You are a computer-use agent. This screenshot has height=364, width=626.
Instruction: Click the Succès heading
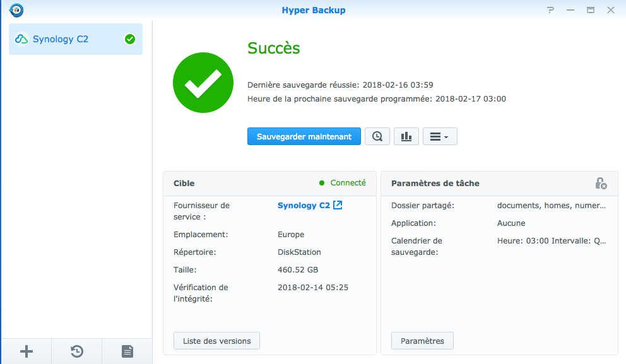coord(273,49)
